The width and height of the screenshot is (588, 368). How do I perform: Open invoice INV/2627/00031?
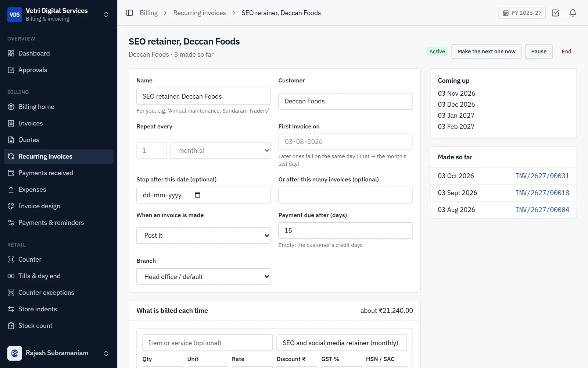point(542,176)
